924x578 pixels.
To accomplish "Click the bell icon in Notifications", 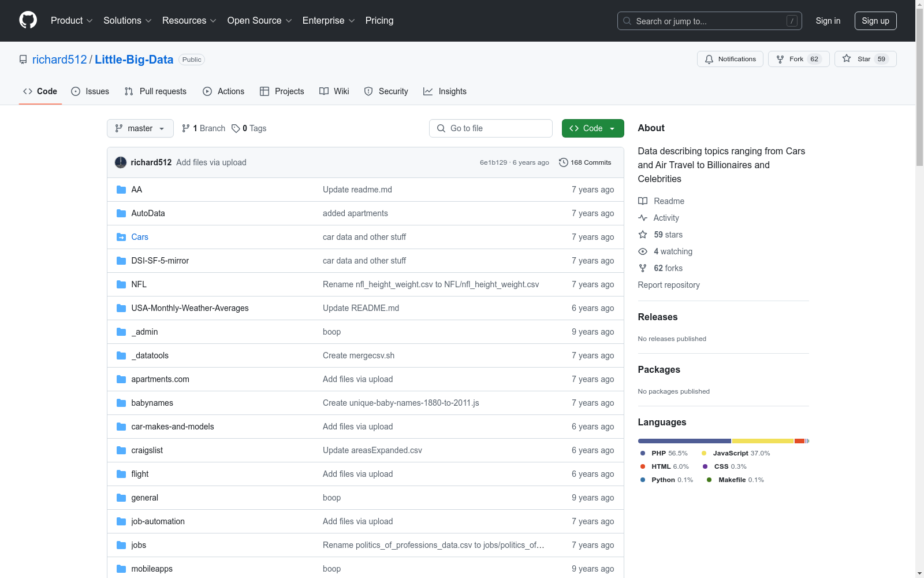I will (709, 59).
